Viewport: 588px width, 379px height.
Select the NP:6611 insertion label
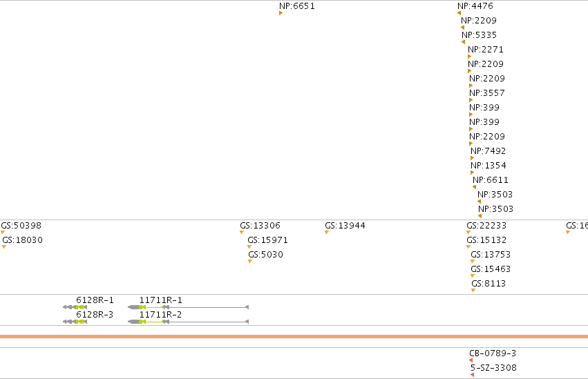click(x=491, y=180)
